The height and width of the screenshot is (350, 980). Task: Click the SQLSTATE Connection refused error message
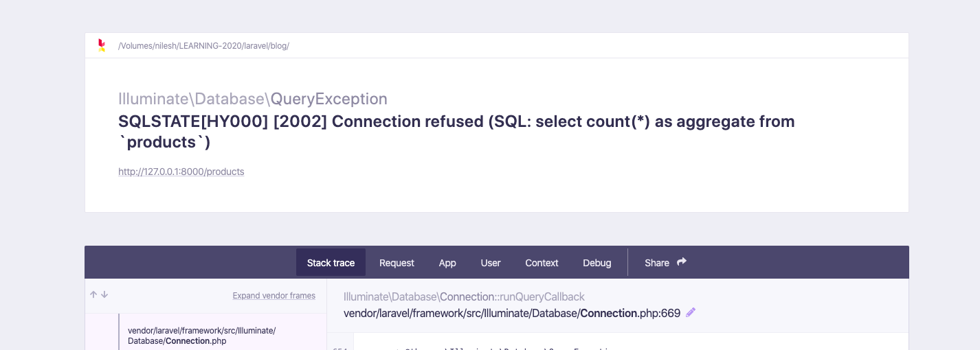[456, 132]
